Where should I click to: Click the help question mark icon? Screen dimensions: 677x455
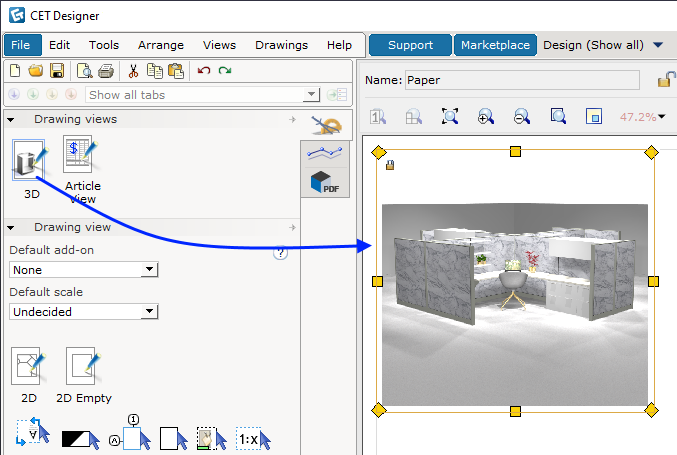coord(281,253)
